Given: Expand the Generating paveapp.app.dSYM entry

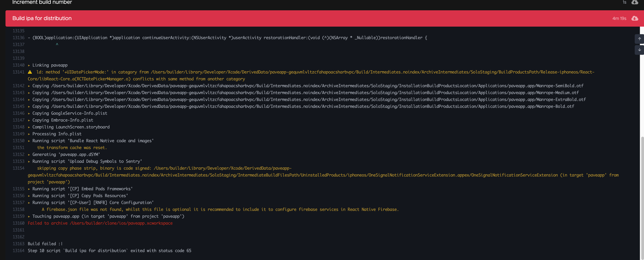Looking at the screenshot, I should (x=29, y=155).
